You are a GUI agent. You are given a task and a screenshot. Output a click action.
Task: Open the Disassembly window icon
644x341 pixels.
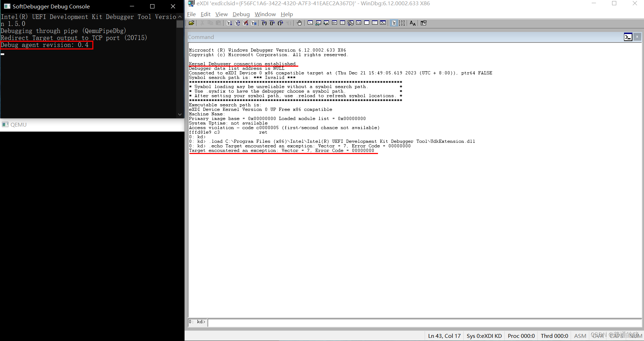tap(359, 23)
